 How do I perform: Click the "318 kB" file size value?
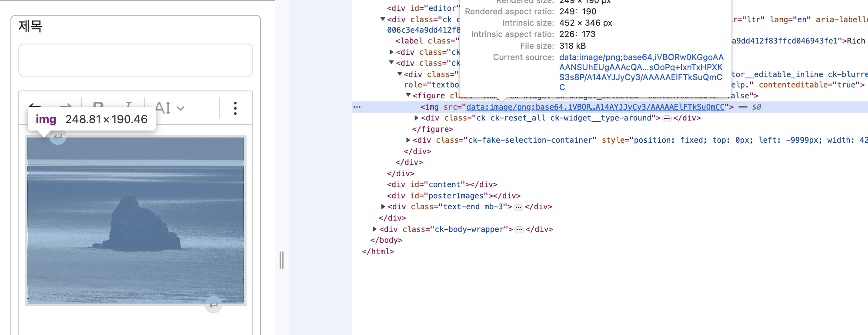point(572,46)
